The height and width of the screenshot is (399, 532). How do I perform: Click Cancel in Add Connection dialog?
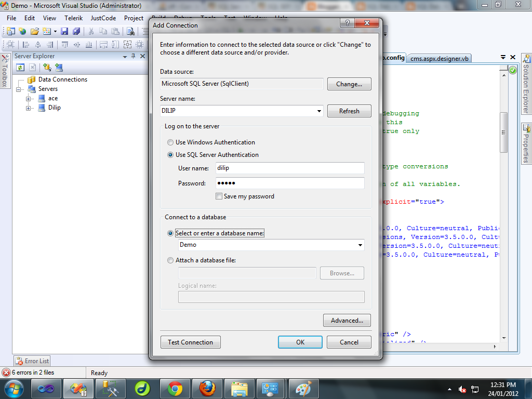pyautogui.click(x=349, y=342)
